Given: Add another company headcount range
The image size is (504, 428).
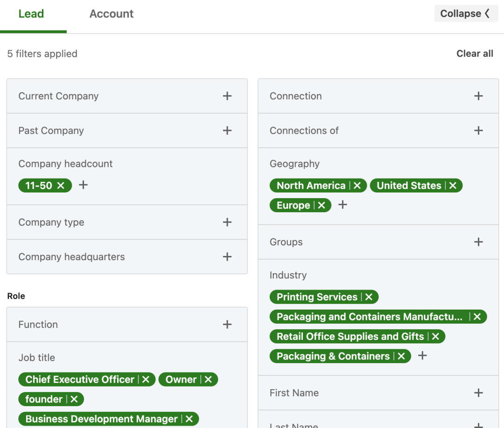Looking at the screenshot, I should click(x=83, y=185).
